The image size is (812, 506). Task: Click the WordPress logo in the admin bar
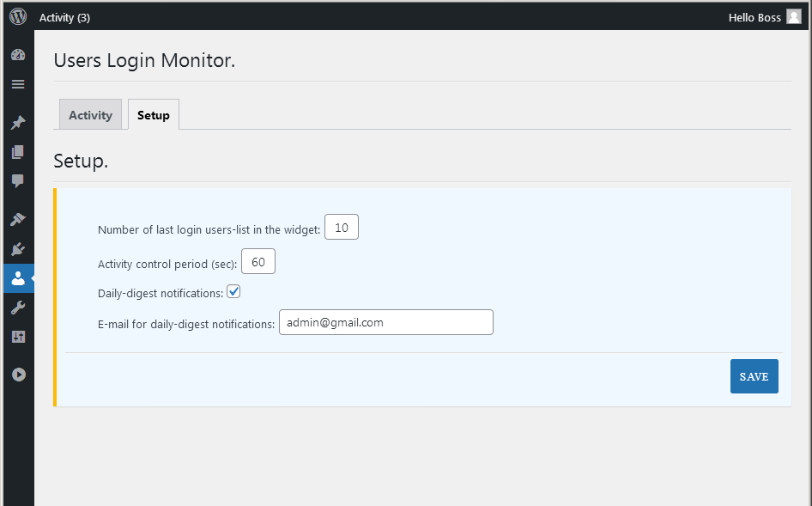[17, 16]
